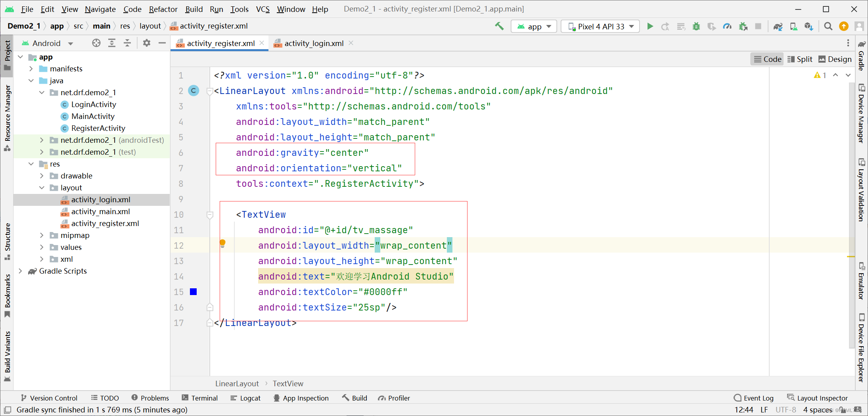The width and height of the screenshot is (868, 416).
Task: Go to next highlighted error arrow
Action: 848,75
